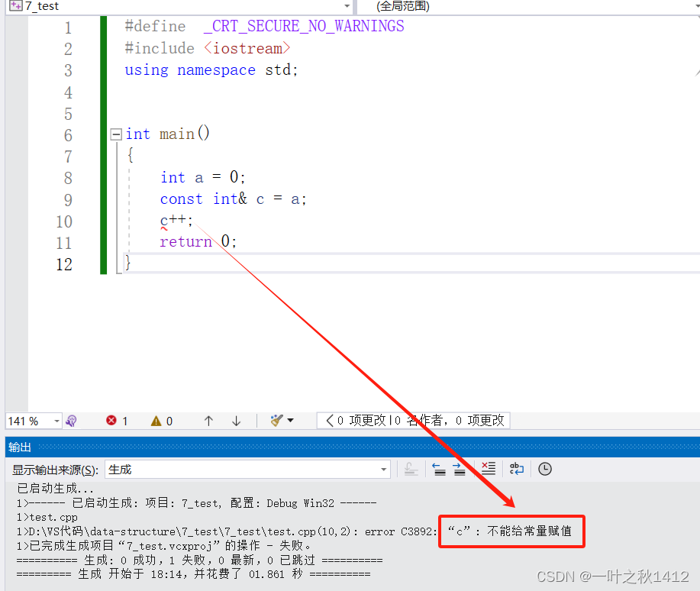Click the go to next message icon

pos(459,469)
